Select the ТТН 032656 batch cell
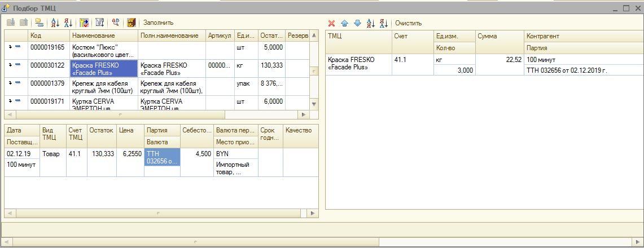Screen dimensions: 644x248 click(162, 157)
